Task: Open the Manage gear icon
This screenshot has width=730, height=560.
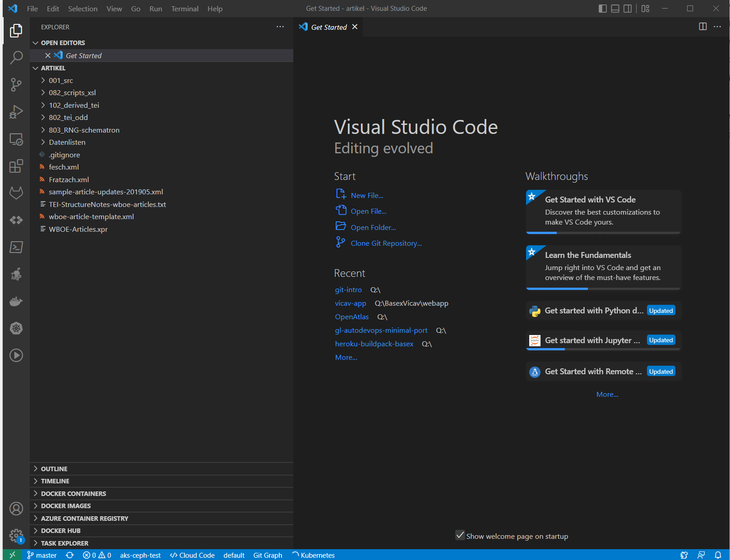Action: [x=16, y=536]
